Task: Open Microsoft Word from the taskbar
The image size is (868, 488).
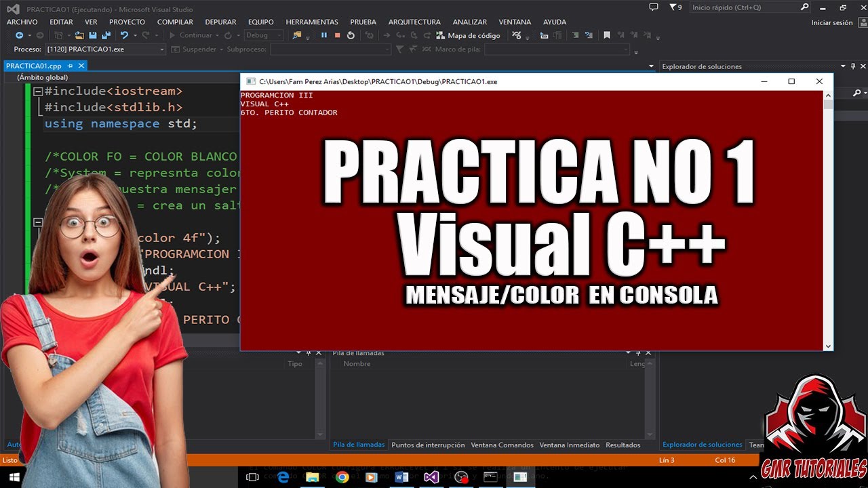Action: click(x=401, y=477)
